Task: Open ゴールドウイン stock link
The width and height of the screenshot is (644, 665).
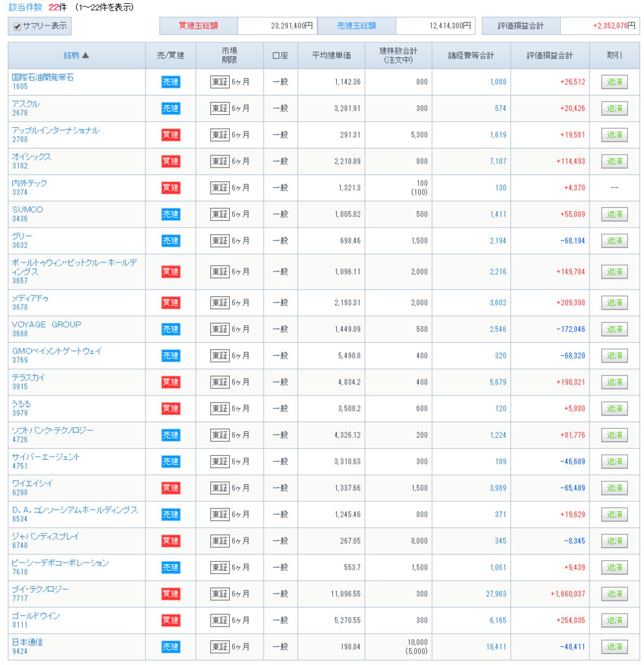Action: (x=36, y=616)
